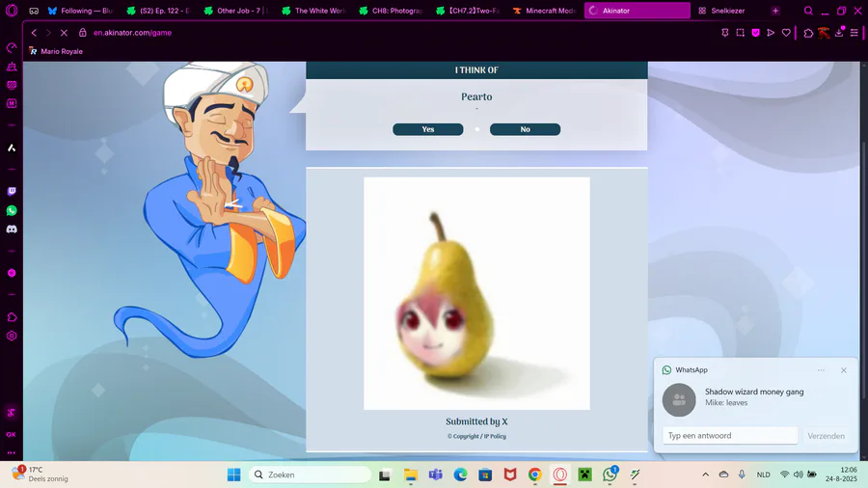868x488 pixels.
Task: Click the Yes button for Pearto
Action: coord(428,129)
